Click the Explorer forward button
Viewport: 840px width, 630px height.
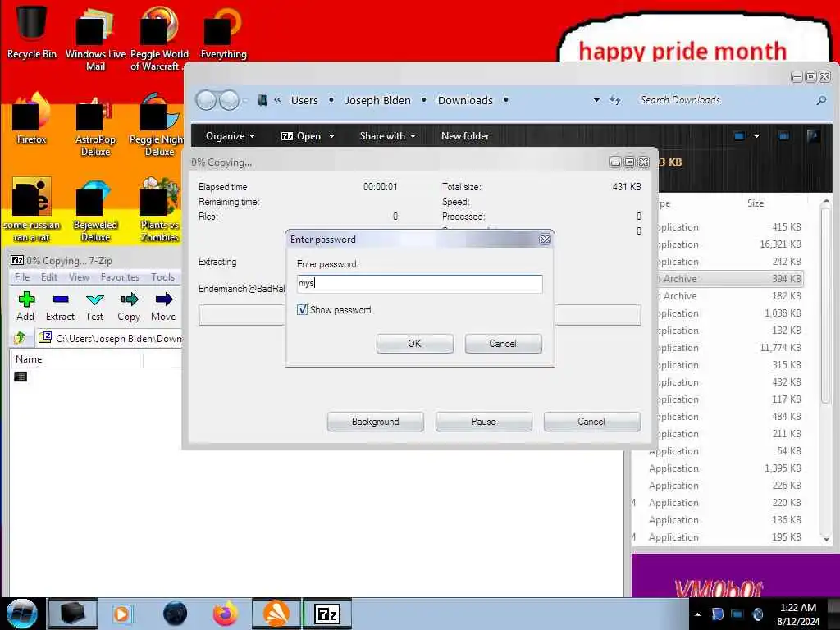[230, 100]
